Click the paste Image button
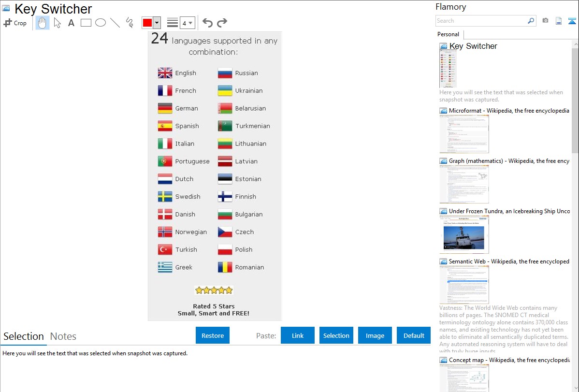Screen dimensions: 579x392 pyautogui.click(x=375, y=335)
